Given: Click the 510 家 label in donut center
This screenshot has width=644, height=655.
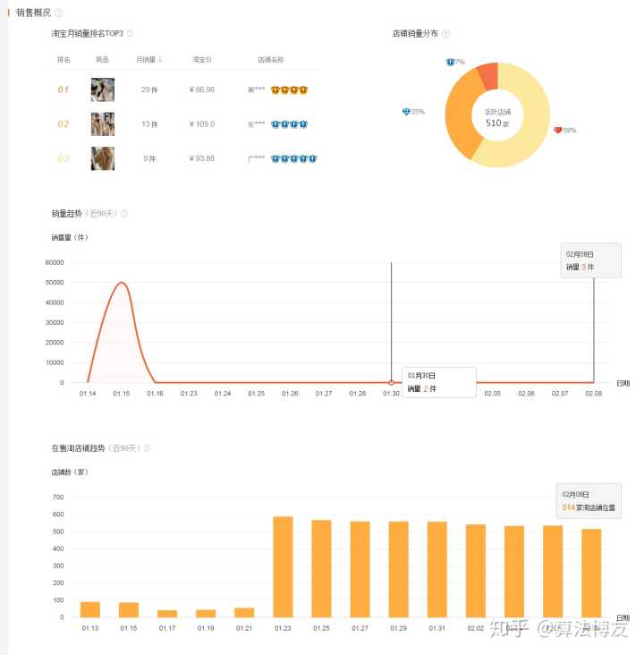Looking at the screenshot, I should tap(497, 123).
